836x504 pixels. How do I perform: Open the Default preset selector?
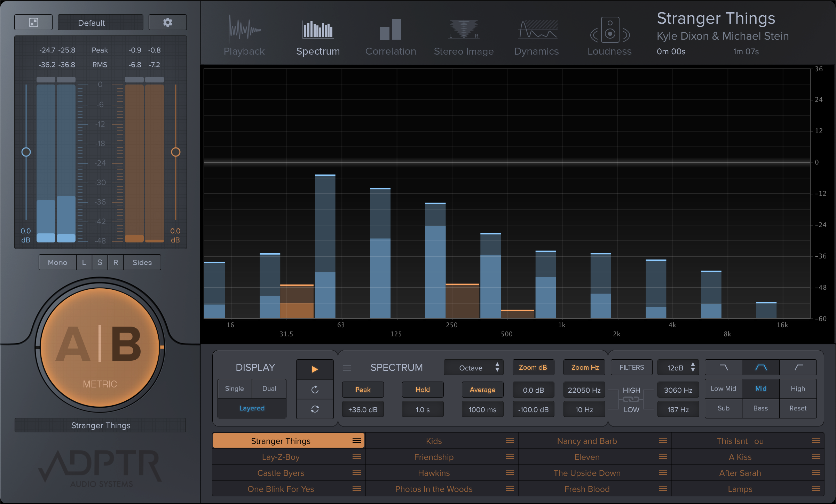(100, 22)
